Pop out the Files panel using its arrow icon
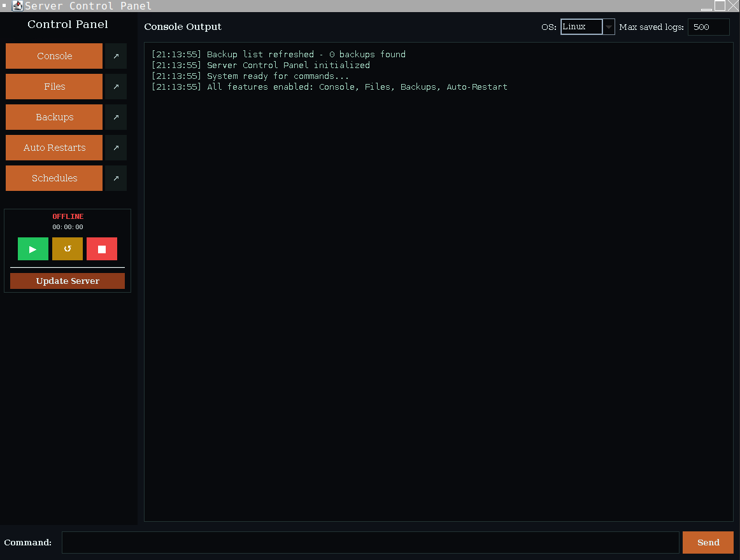This screenshot has width=740, height=560. [117, 87]
